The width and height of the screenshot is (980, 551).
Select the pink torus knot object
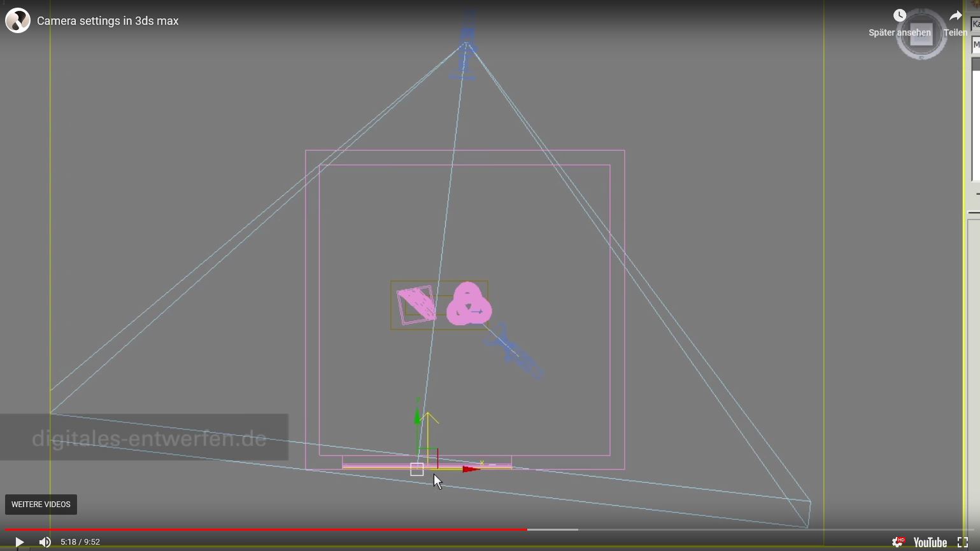469,304
